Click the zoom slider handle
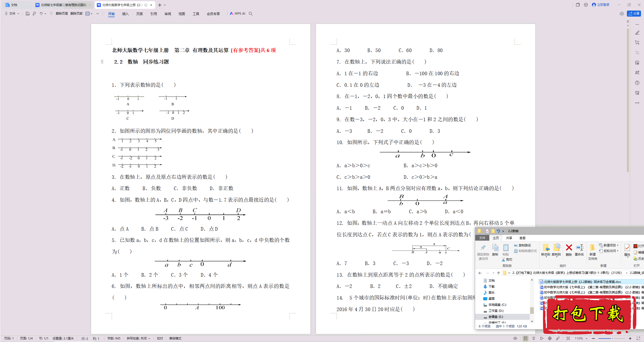The width and height of the screenshot is (644, 342). 612,338
